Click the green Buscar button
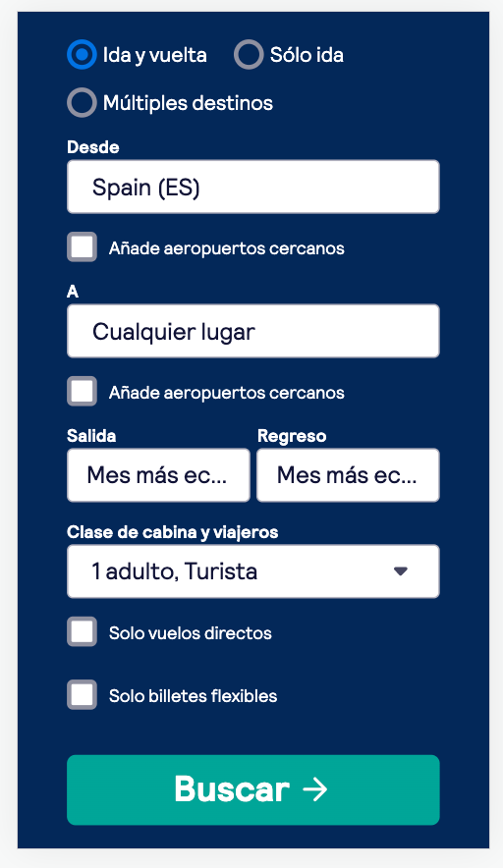 tap(253, 790)
